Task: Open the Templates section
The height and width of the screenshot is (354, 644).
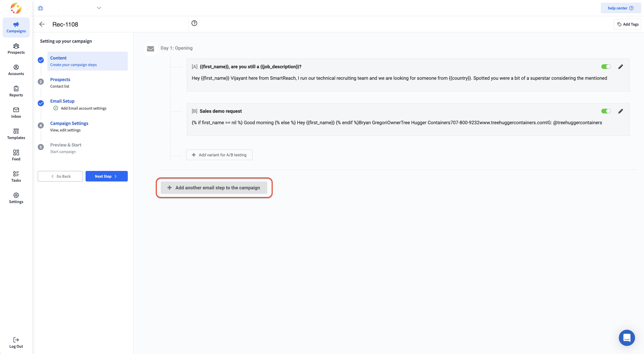Action: [16, 134]
